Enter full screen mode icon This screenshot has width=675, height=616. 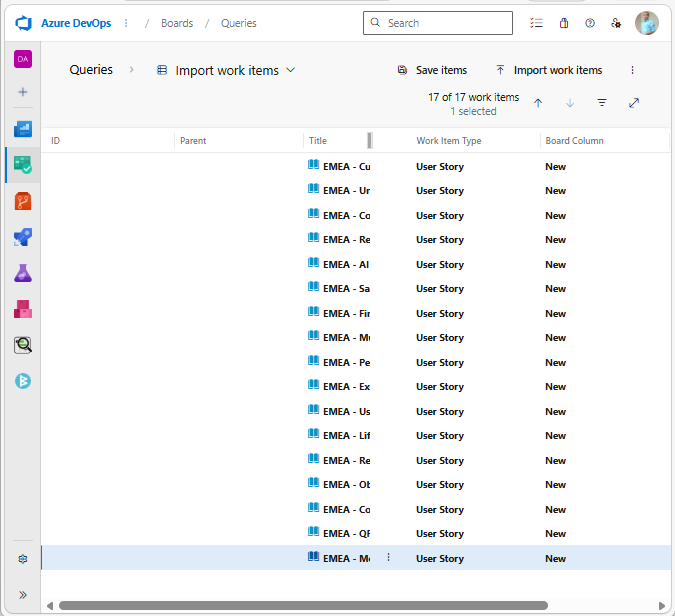coord(634,103)
